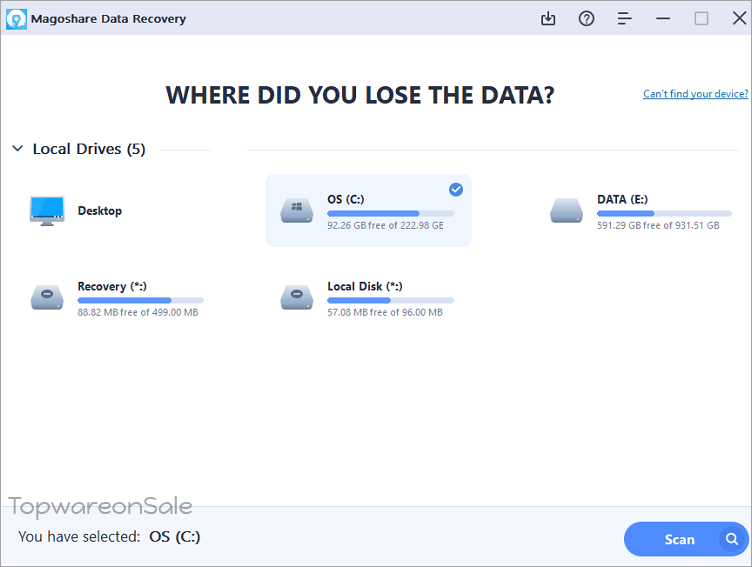
Task: Uncheck the OS (C:) selection checkmark
Action: 456,190
